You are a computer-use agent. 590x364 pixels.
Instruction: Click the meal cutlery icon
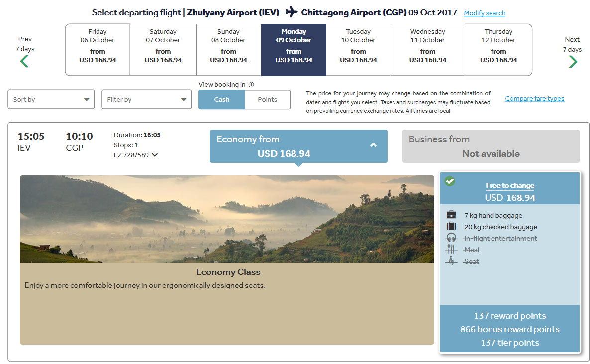click(451, 249)
